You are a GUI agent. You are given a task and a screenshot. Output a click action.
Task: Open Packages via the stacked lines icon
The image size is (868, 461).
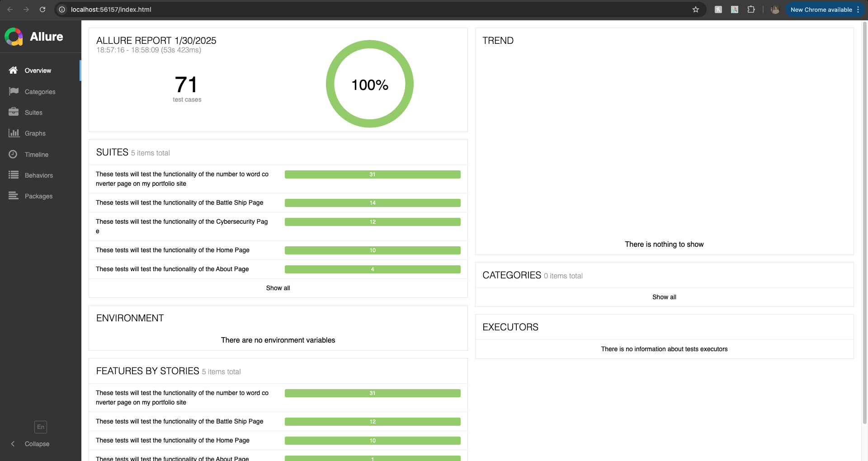[14, 196]
